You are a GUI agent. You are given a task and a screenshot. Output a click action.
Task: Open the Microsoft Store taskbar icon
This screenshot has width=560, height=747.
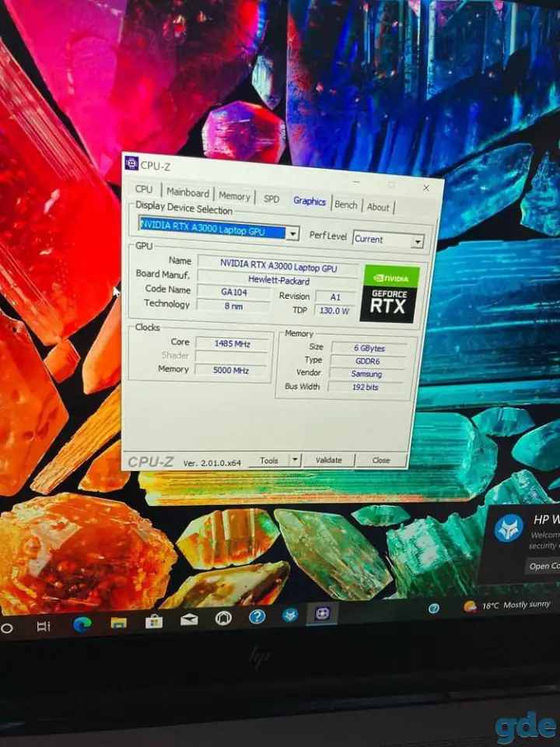click(154, 621)
